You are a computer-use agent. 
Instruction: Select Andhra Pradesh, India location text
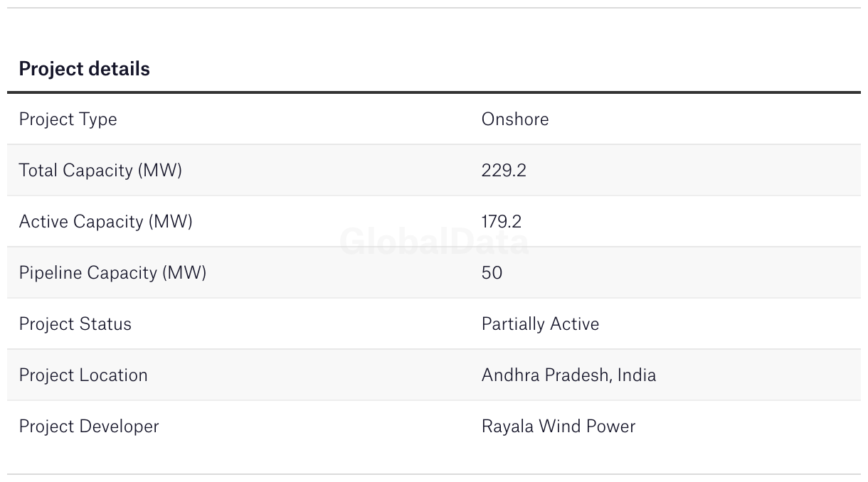(568, 375)
